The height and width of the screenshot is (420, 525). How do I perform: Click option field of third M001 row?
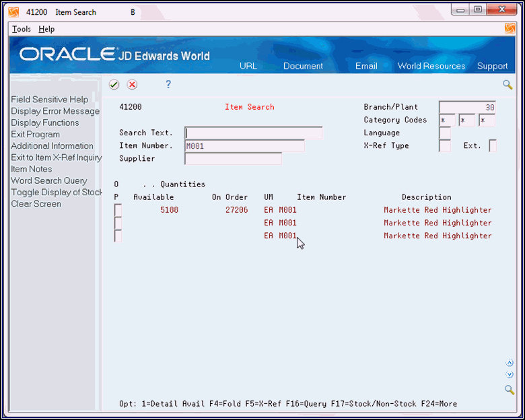pos(118,236)
